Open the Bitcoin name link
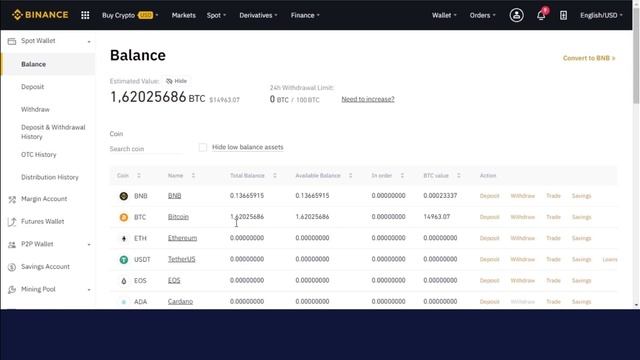 (178, 217)
